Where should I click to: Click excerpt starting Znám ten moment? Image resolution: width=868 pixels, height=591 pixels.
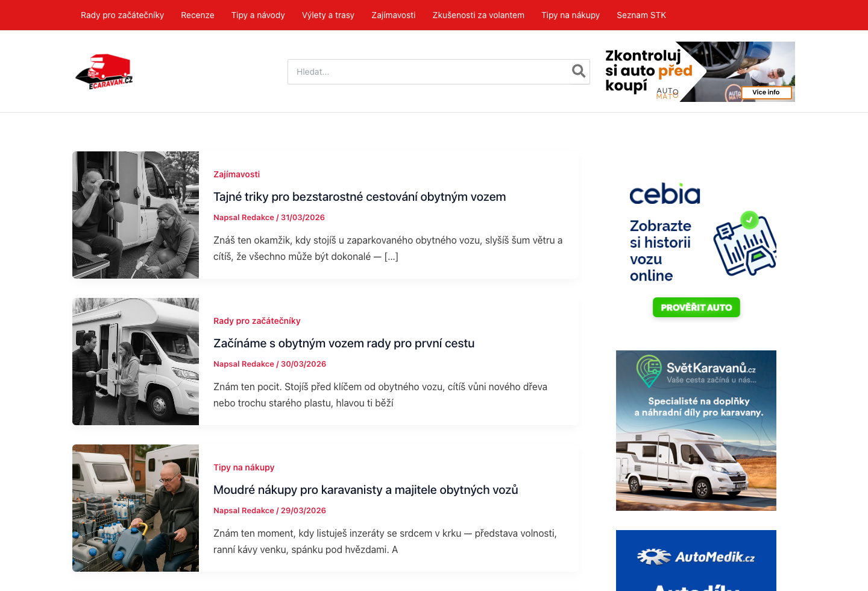pos(385,542)
